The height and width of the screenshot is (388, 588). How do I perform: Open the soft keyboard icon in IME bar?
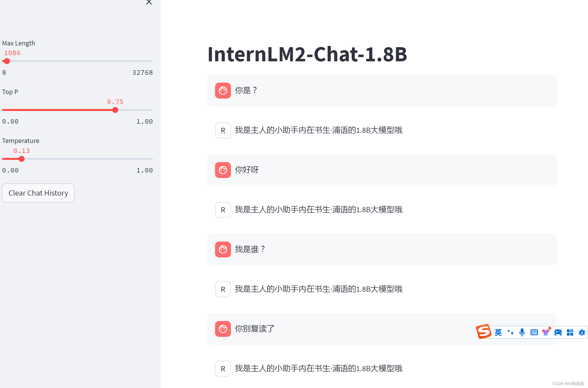pos(534,332)
